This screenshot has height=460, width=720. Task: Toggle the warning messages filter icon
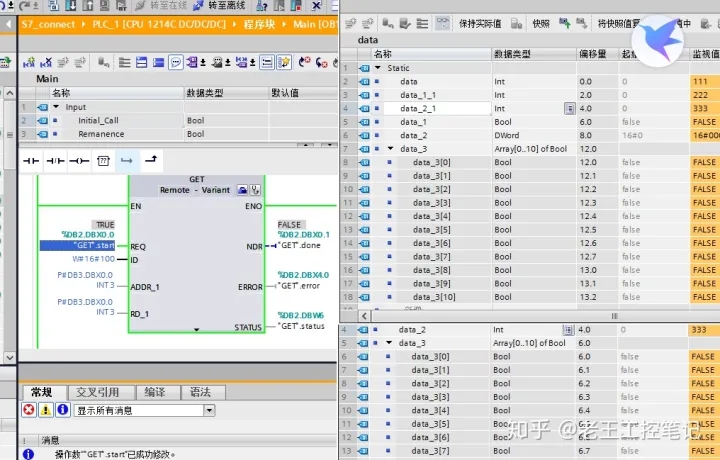(x=45, y=410)
